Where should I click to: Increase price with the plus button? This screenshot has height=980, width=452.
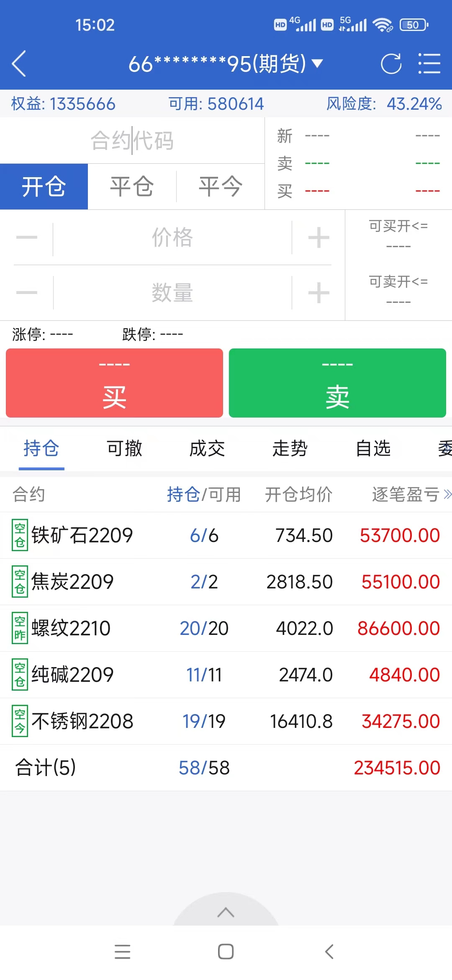click(318, 237)
